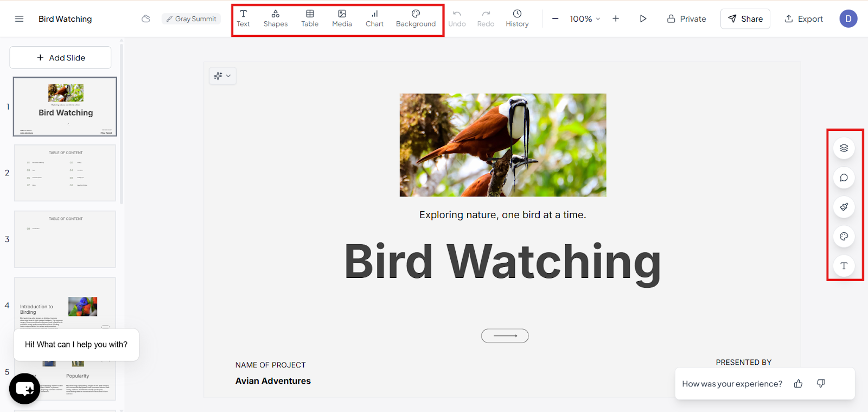868x412 pixels.
Task: Click the cloud save status icon
Action: click(146, 19)
